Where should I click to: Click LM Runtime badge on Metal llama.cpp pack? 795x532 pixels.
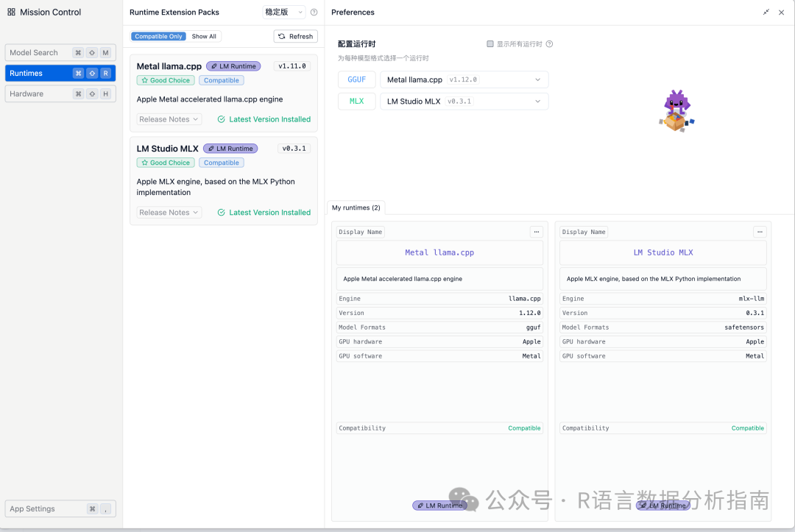click(x=234, y=66)
